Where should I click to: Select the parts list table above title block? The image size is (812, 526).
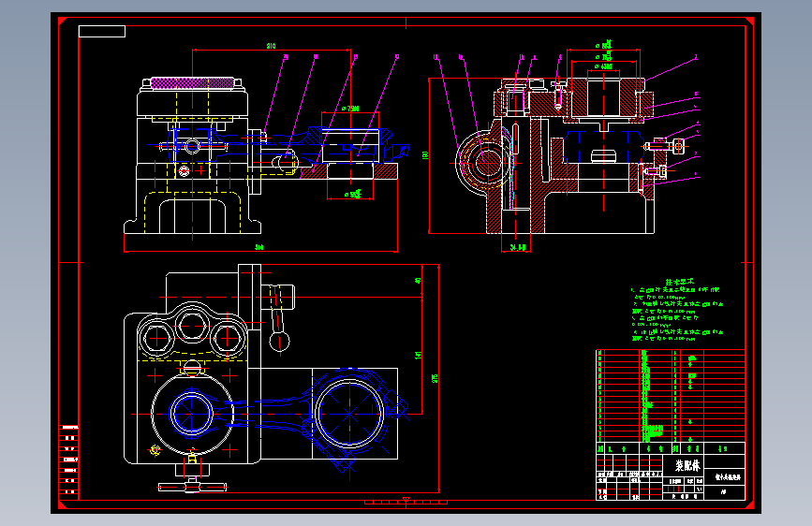(x=671, y=396)
